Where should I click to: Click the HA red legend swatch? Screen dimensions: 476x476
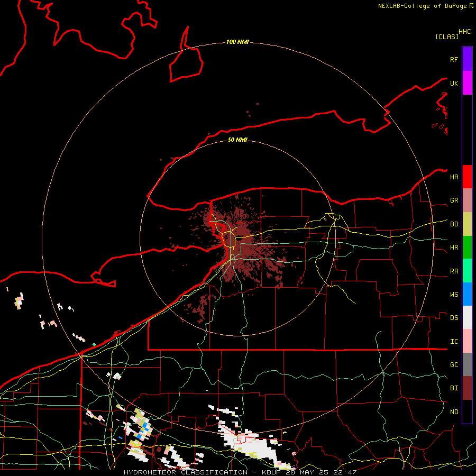467,177
